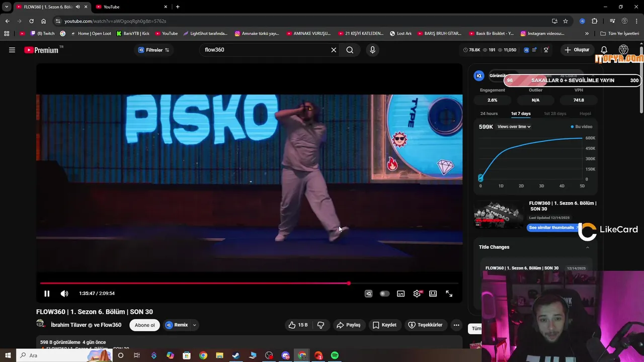This screenshot has height=362, width=644.
Task: Clear the search text with X
Action: point(334,50)
